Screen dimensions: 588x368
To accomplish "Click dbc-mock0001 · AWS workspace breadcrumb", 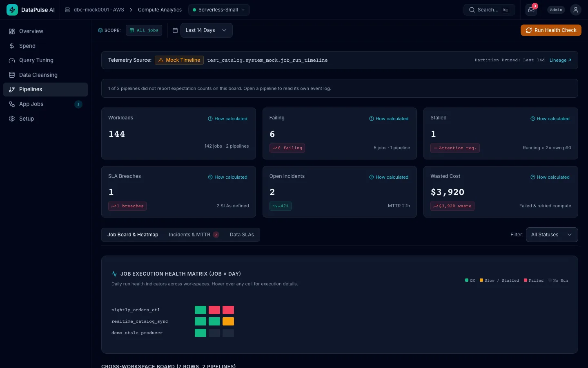I will [94, 10].
